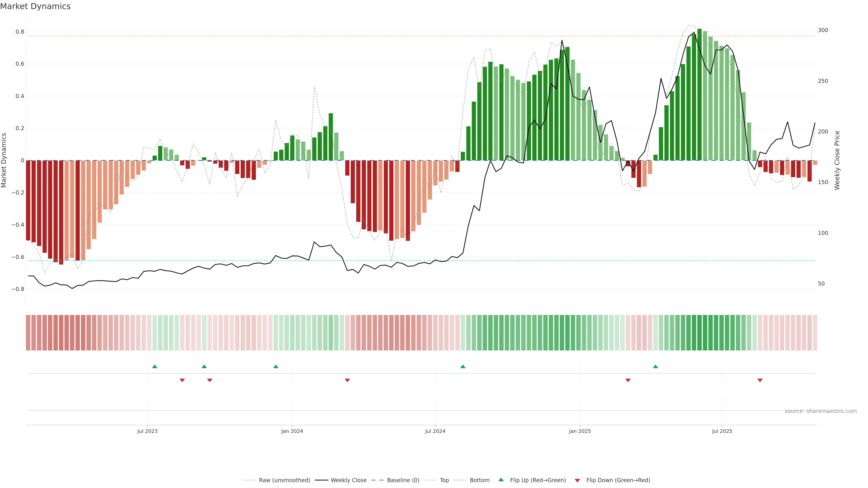Click the green flip-up marker near Dec 2023
This screenshot has height=488, width=868.
pos(276,366)
